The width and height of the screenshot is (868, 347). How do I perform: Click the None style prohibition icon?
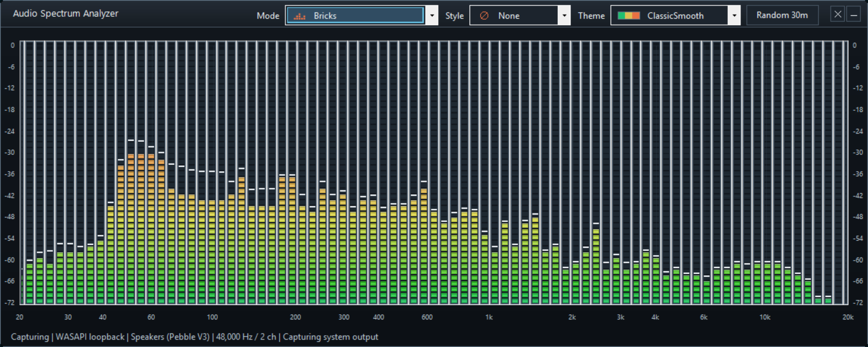(484, 16)
